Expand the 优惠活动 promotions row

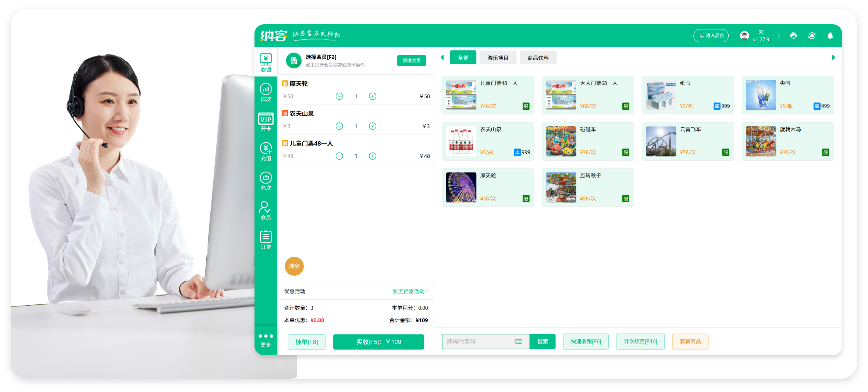point(410,291)
